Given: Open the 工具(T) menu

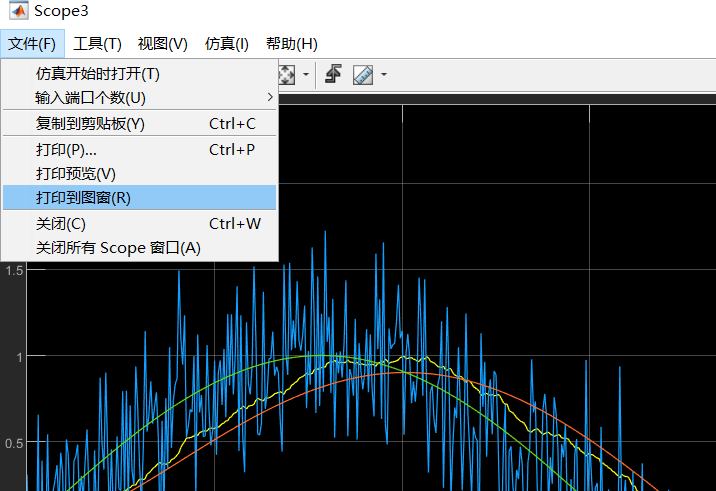Looking at the screenshot, I should [97, 44].
